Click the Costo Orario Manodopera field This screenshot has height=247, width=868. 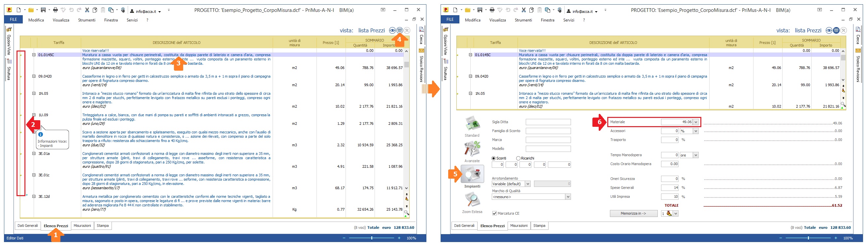point(670,164)
